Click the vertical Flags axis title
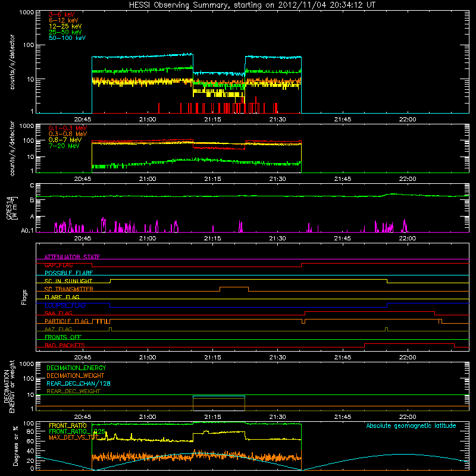476x476 pixels. 24,297
